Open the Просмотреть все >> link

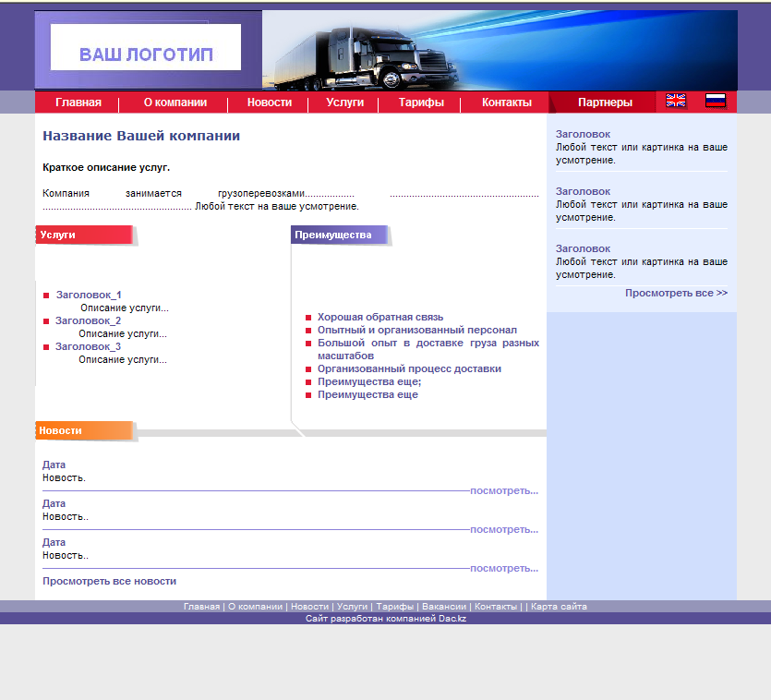point(676,293)
